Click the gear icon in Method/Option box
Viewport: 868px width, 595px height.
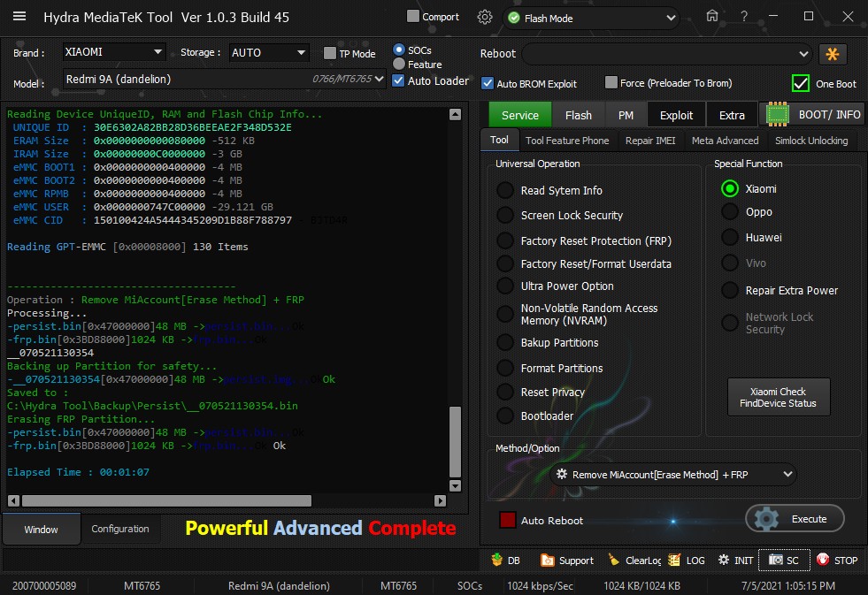[x=561, y=475]
